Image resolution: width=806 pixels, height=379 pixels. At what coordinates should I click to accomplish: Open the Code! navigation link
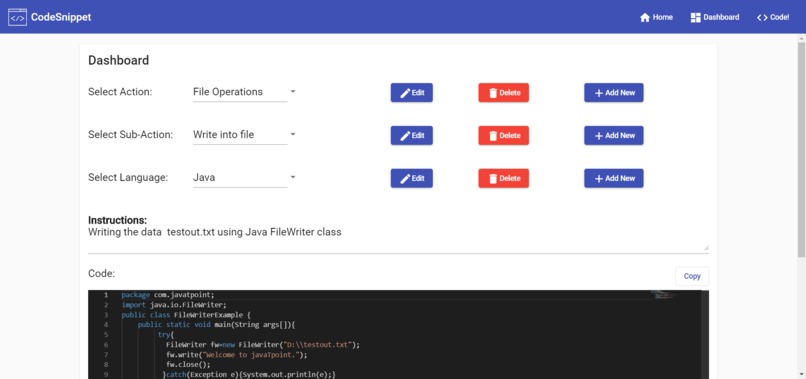pos(773,17)
